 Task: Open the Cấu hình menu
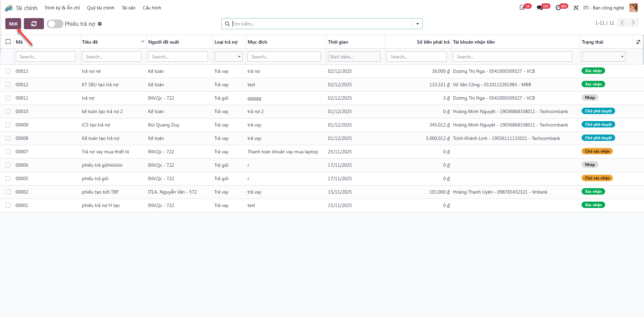[152, 8]
